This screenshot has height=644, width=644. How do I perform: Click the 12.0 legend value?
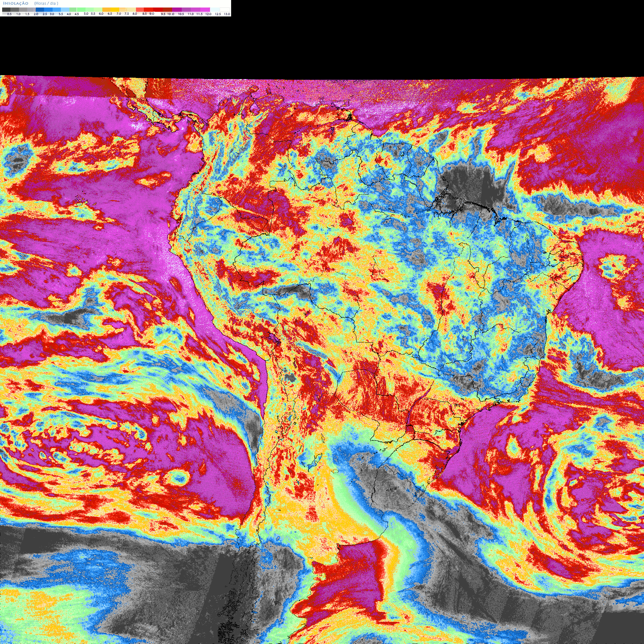[209, 14]
